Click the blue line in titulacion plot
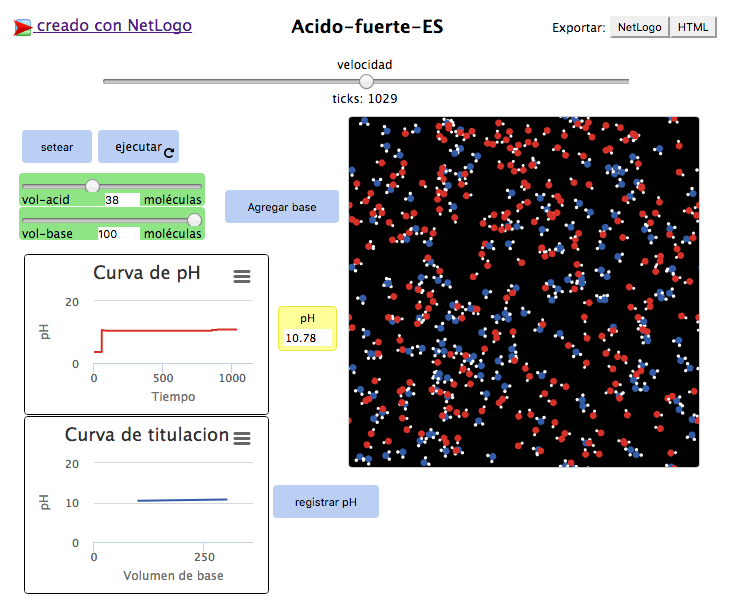Image resolution: width=741 pixels, height=606 pixels. [x=180, y=499]
